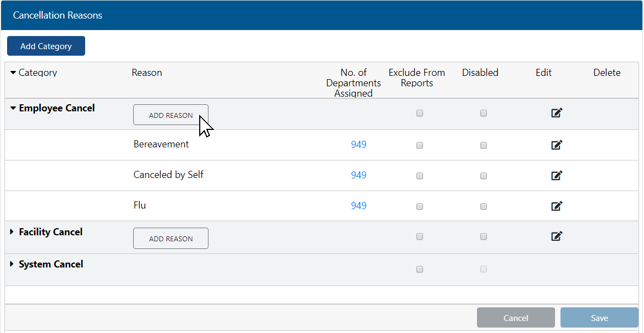
Task: Edit the Bereavement reason using its pencil icon
Action: pos(557,145)
